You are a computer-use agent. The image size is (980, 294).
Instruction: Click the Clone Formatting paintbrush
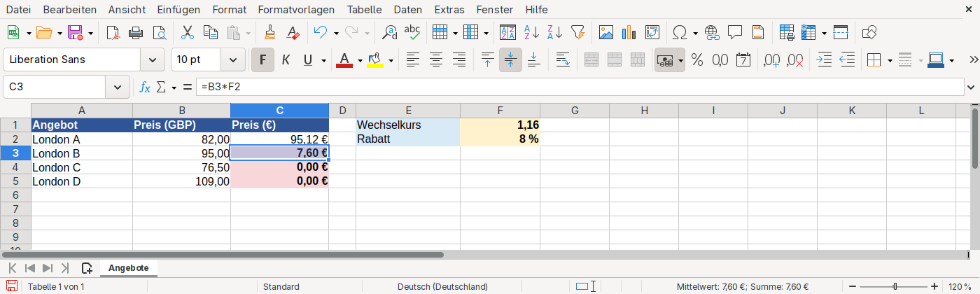(x=270, y=32)
